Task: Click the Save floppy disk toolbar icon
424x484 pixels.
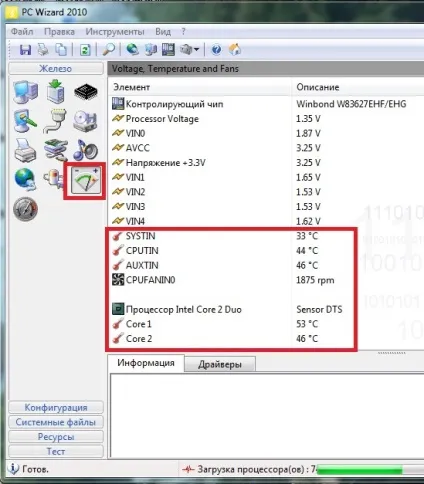Action: pyautogui.click(x=25, y=50)
